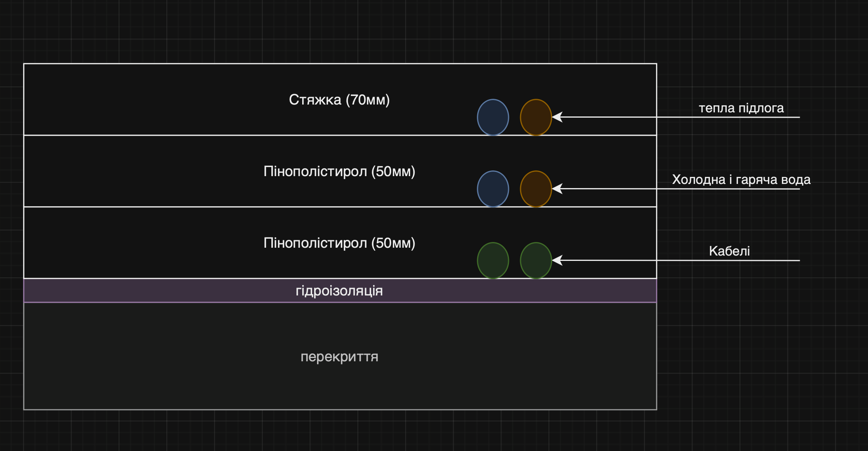Select the blue circle in the Стяжка layer
Screen dimensions: 868x451
493,117
